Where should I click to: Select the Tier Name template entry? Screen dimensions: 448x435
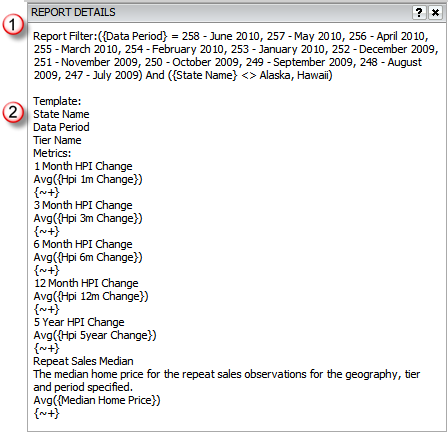point(57,140)
